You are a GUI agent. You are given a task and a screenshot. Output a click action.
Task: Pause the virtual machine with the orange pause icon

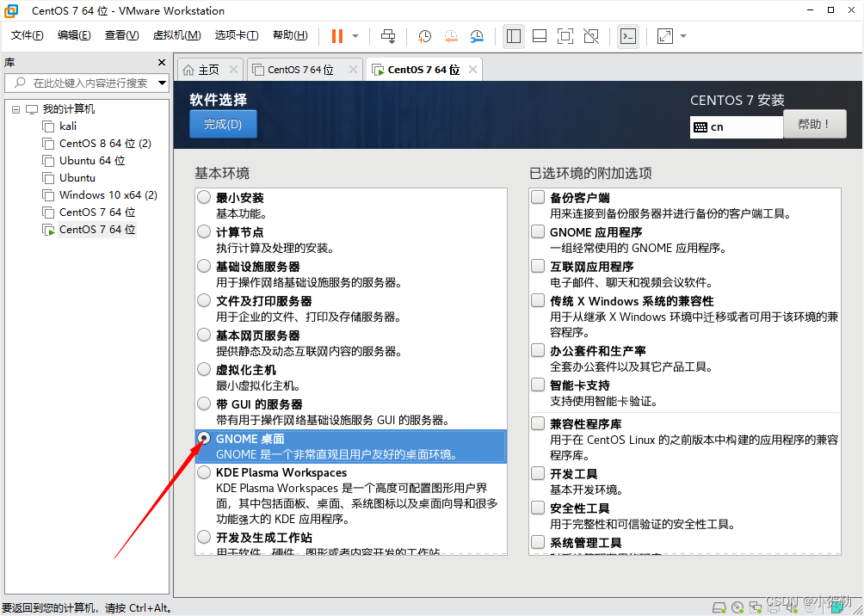336,36
